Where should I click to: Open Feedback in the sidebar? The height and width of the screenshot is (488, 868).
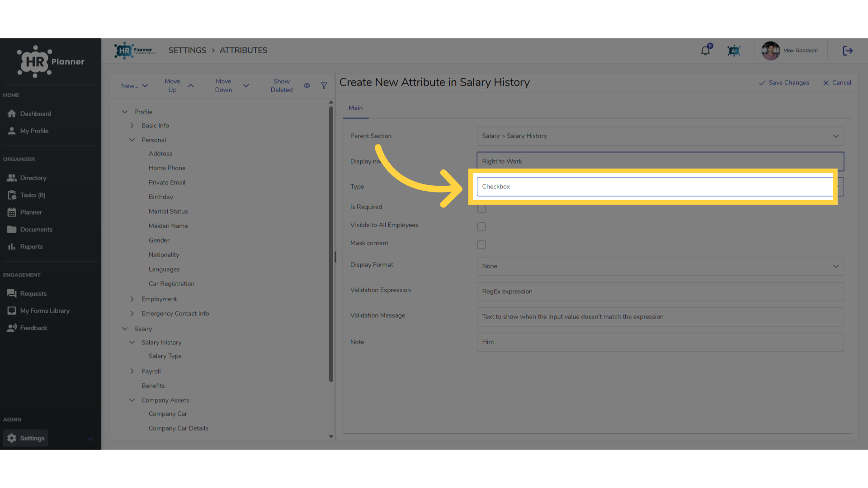click(x=27, y=328)
